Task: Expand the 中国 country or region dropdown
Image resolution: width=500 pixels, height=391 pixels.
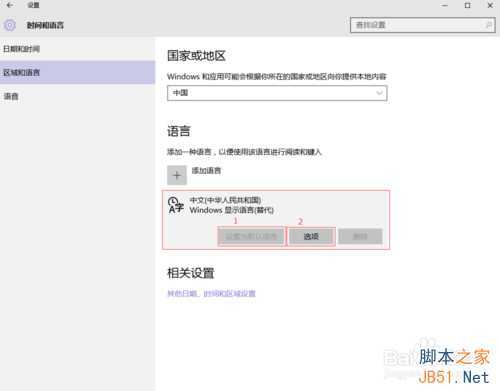Action: point(277,93)
